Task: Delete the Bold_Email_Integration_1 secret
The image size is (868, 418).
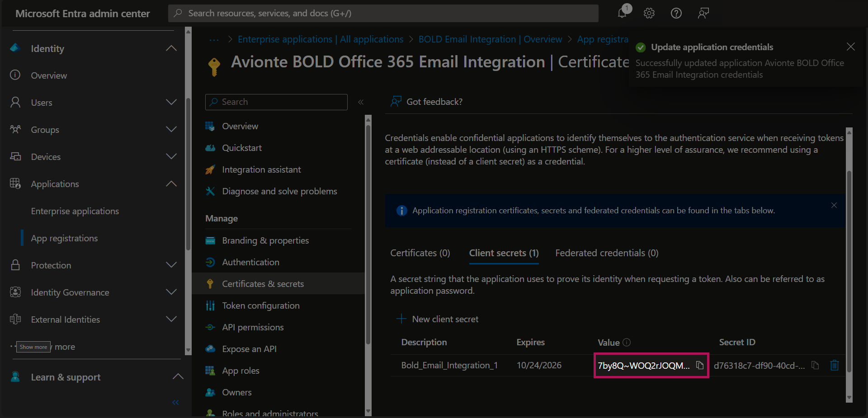Action: tap(835, 365)
